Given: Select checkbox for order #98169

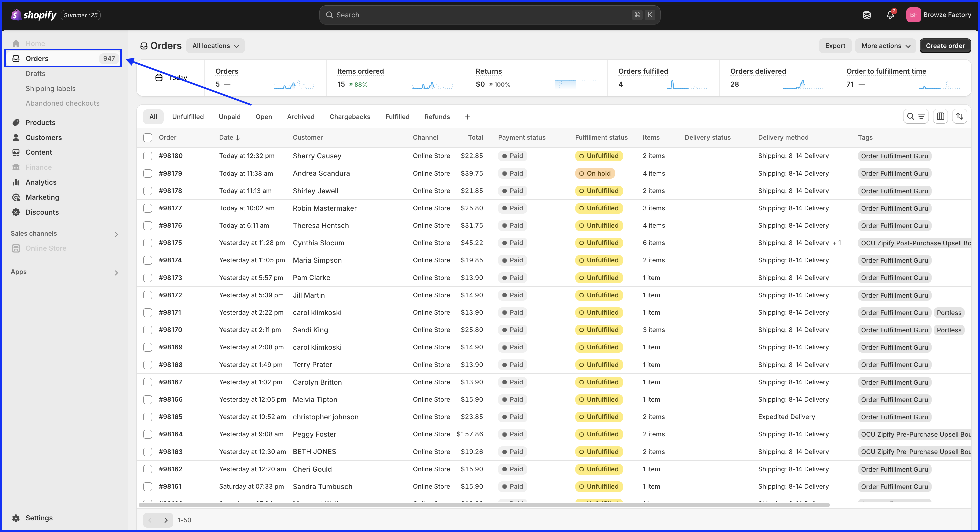Looking at the screenshot, I should [x=148, y=347].
